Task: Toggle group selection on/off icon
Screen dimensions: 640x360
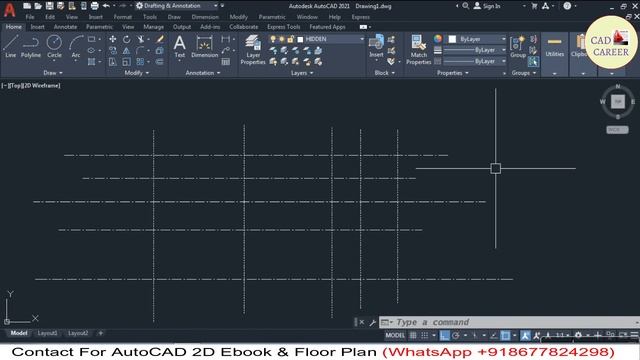Action: 533,62
